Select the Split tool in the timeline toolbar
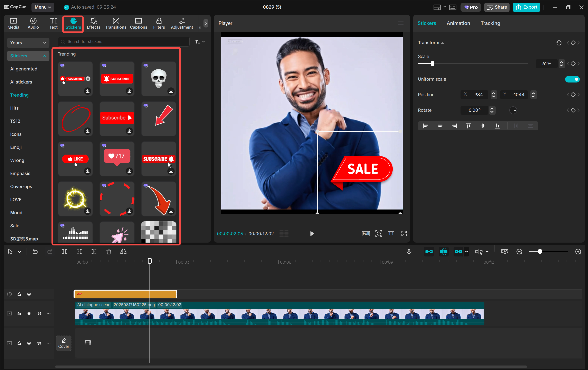Viewport: 588px width, 370px height. coord(65,252)
